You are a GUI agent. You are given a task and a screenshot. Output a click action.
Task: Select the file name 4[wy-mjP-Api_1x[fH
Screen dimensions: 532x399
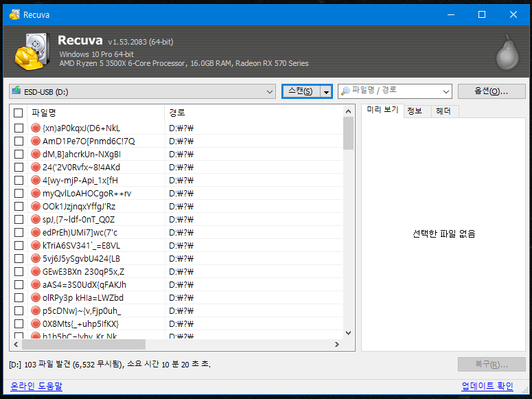pyautogui.click(x=80, y=181)
